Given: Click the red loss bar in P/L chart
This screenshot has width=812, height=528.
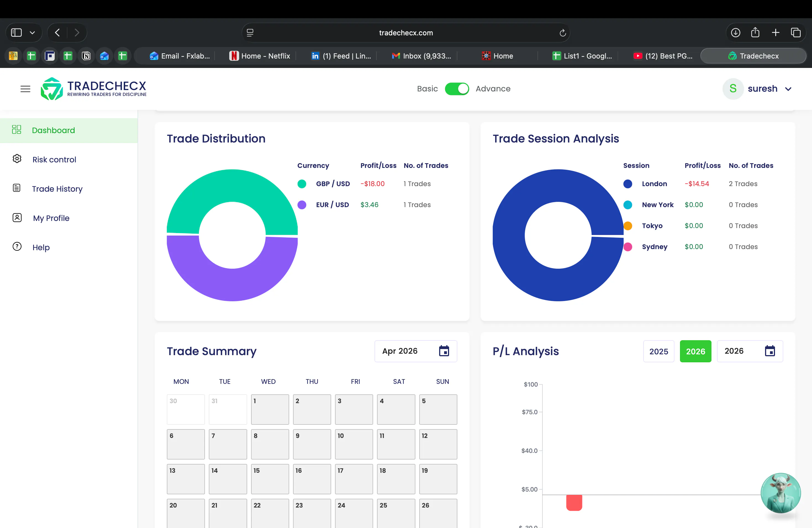Looking at the screenshot, I should (574, 503).
